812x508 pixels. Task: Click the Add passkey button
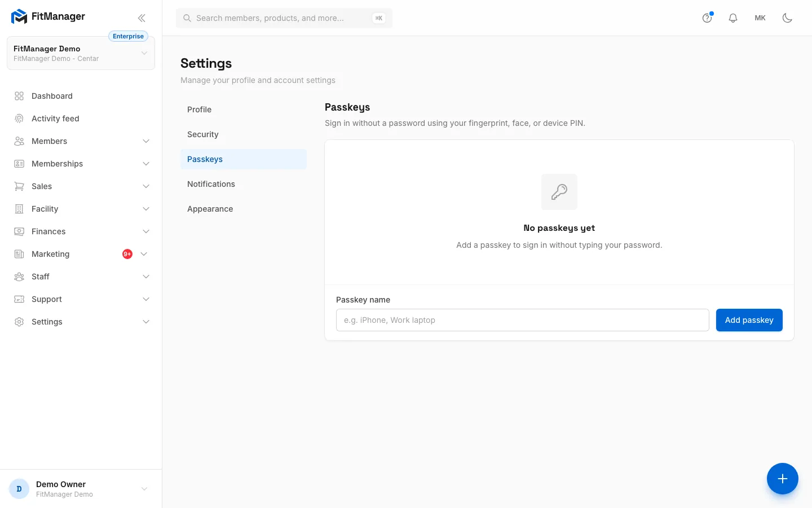pyautogui.click(x=749, y=320)
